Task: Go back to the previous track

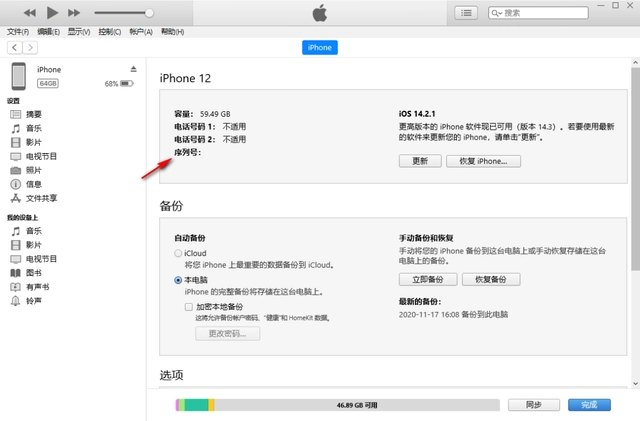Action: point(29,13)
